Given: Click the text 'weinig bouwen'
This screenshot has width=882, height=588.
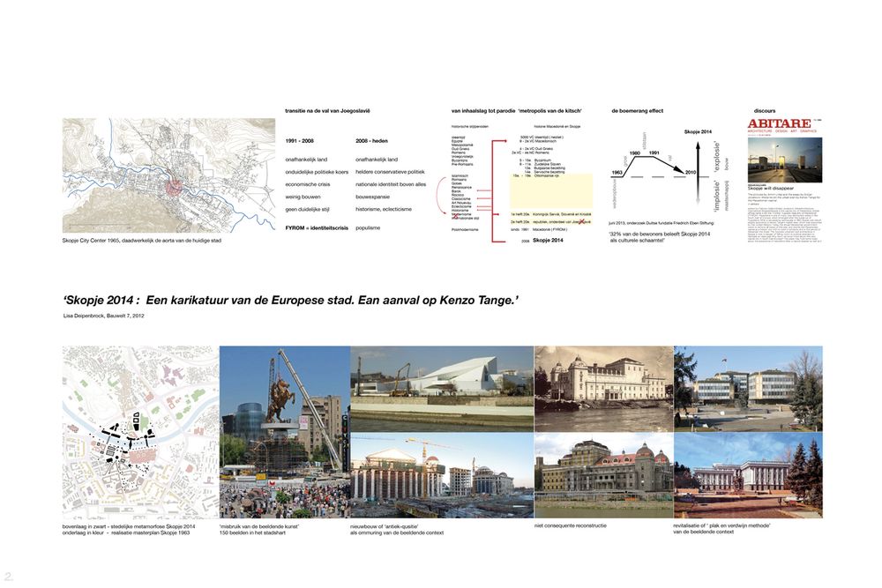Looking at the screenshot, I should tap(303, 197).
